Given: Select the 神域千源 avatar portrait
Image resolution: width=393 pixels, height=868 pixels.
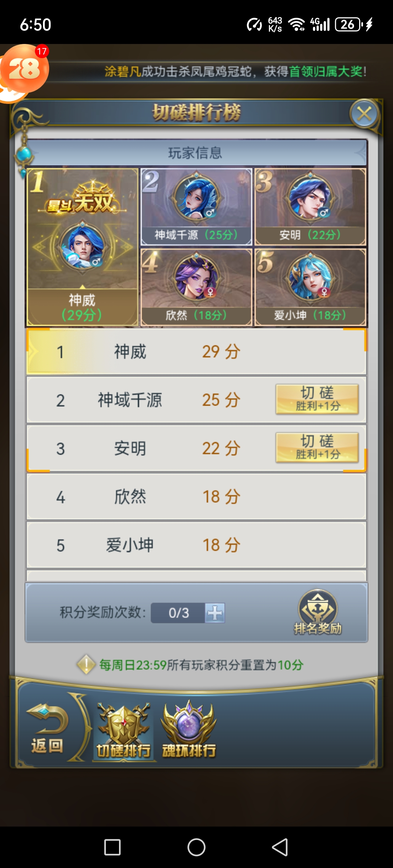Looking at the screenshot, I should (196, 196).
